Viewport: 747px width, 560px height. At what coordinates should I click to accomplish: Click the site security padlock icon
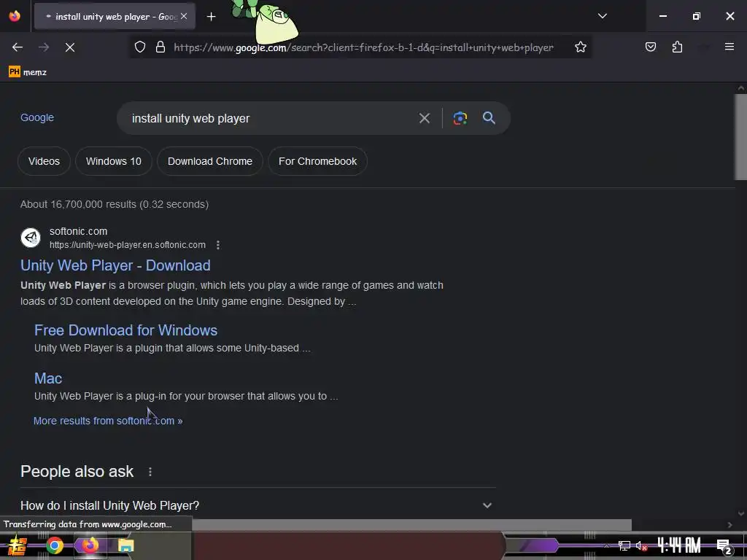[x=160, y=47]
